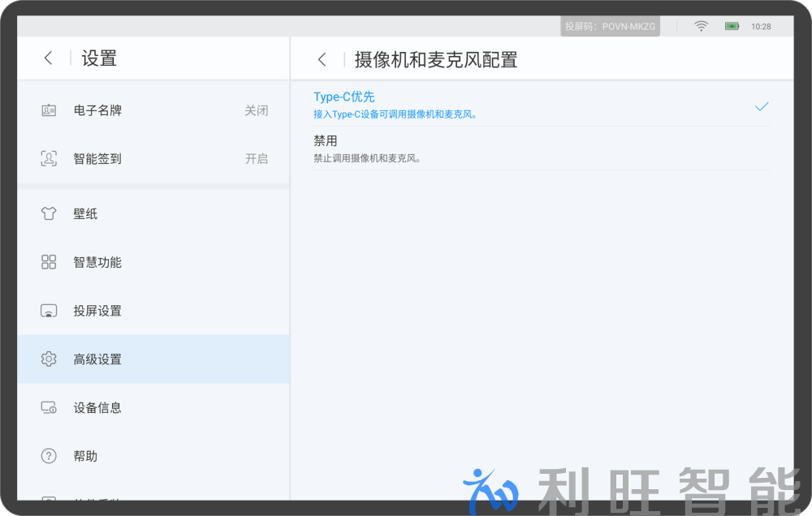
Task: Click the 高级设置 gear icon
Action: point(49,359)
